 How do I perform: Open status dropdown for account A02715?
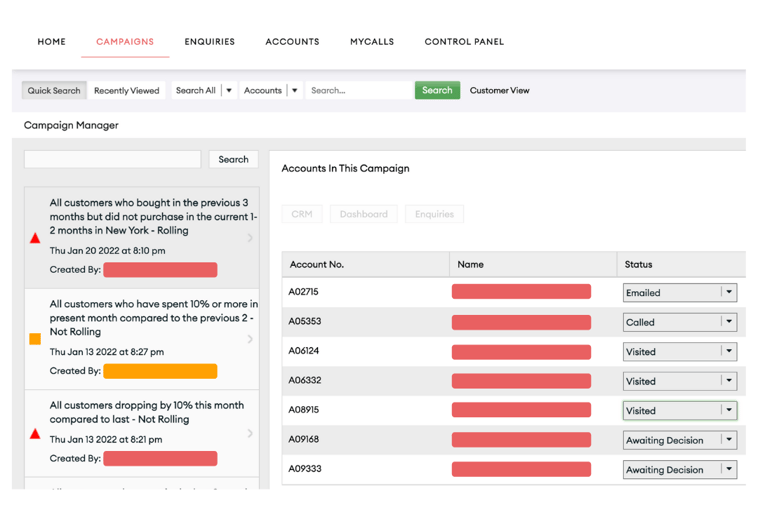tap(729, 293)
